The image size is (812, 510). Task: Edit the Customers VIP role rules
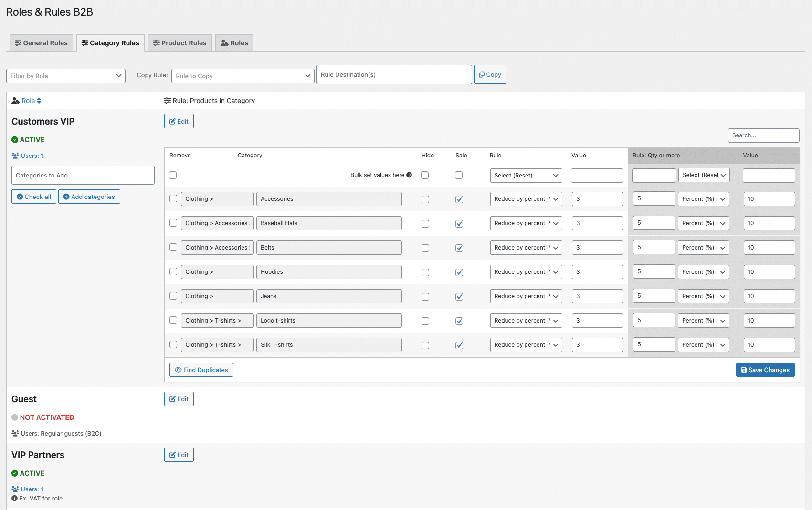179,121
